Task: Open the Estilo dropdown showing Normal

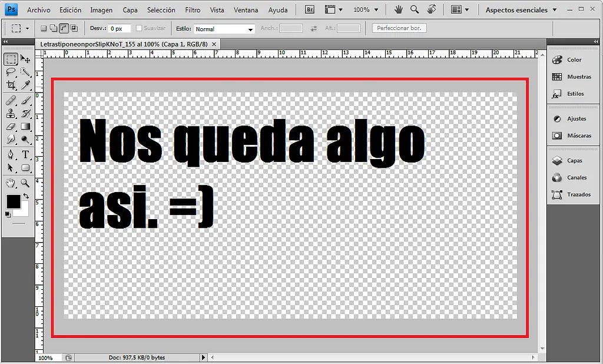Action: point(224,28)
